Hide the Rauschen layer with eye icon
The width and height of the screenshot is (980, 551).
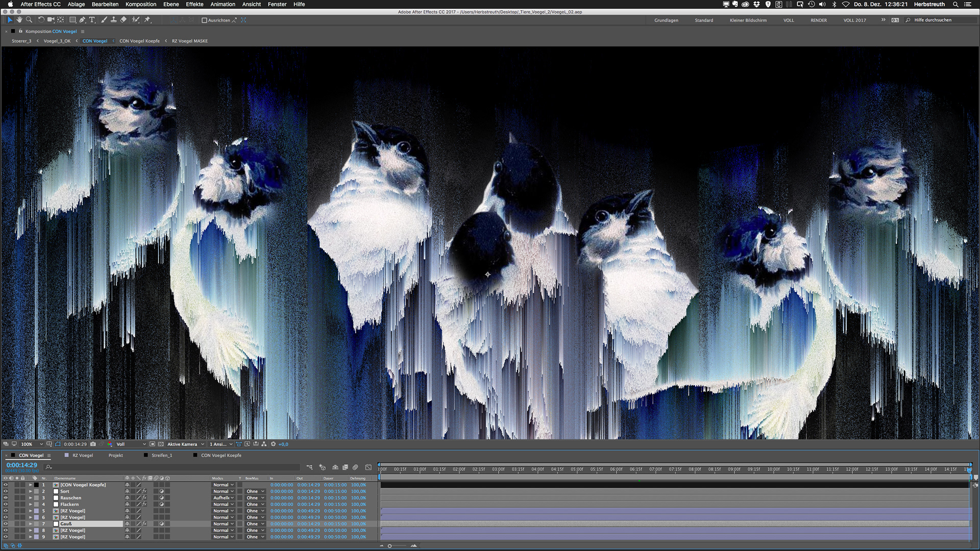(6, 498)
